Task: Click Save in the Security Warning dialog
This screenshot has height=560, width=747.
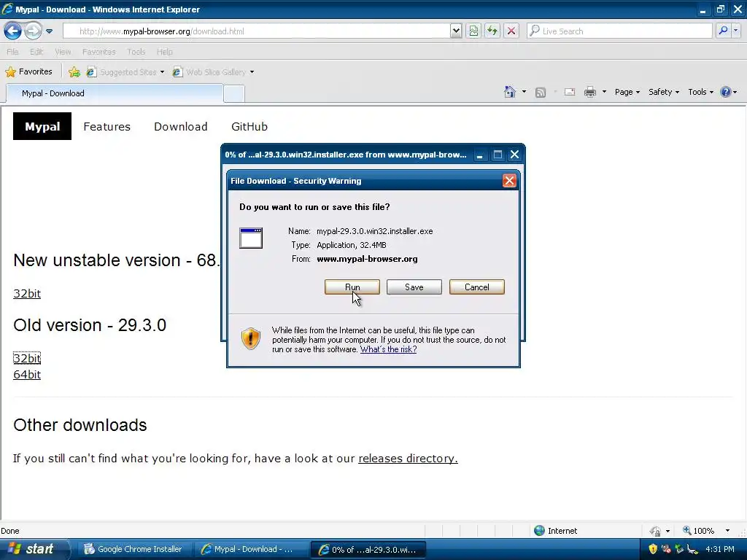Action: coord(414,287)
